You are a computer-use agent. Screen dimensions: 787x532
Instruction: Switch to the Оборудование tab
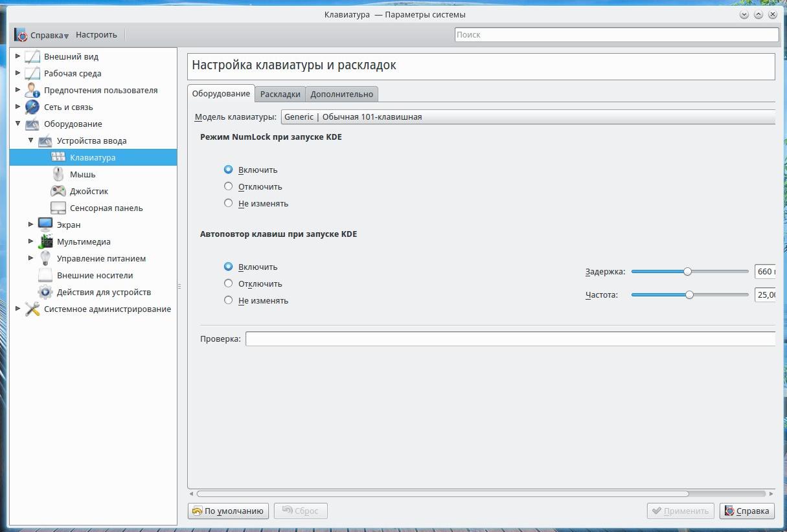tap(221, 94)
